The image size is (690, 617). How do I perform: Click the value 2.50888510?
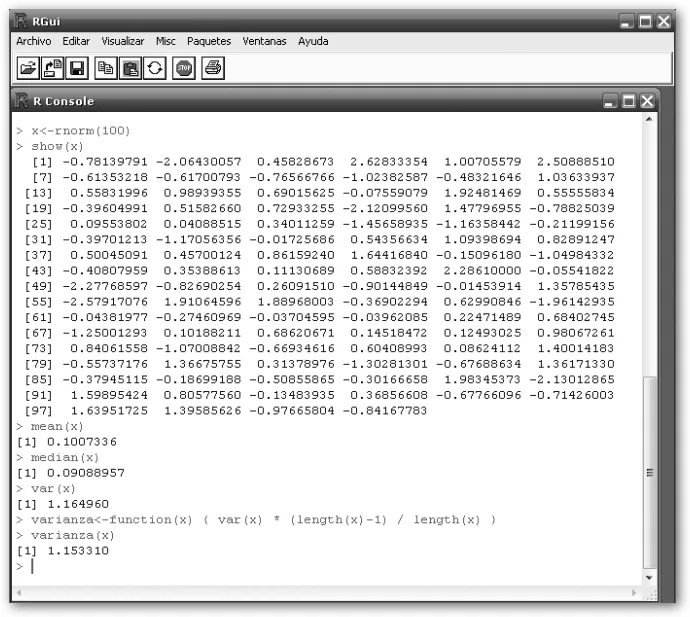576,162
